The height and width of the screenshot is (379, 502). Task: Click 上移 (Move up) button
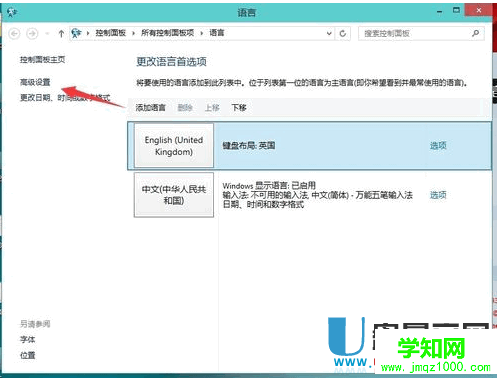pyautogui.click(x=212, y=108)
